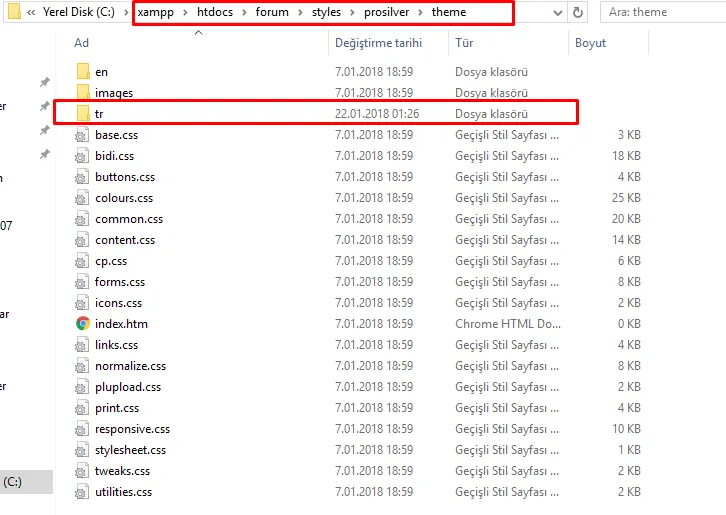Screen dimensions: 726x515
Task: Navigate to xampp in the breadcrumb
Action: [x=156, y=12]
